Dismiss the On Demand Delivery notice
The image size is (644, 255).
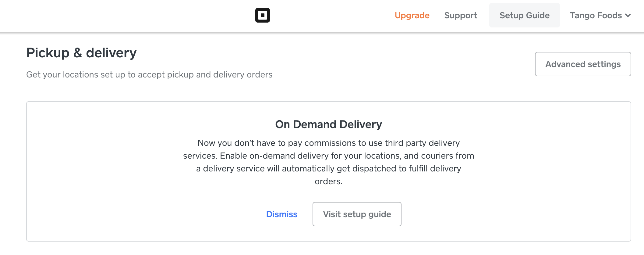tap(281, 214)
